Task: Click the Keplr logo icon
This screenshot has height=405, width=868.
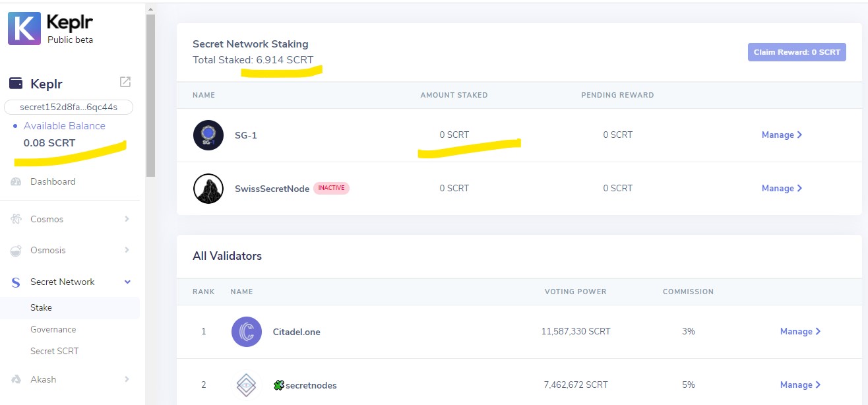Action: coord(24,28)
